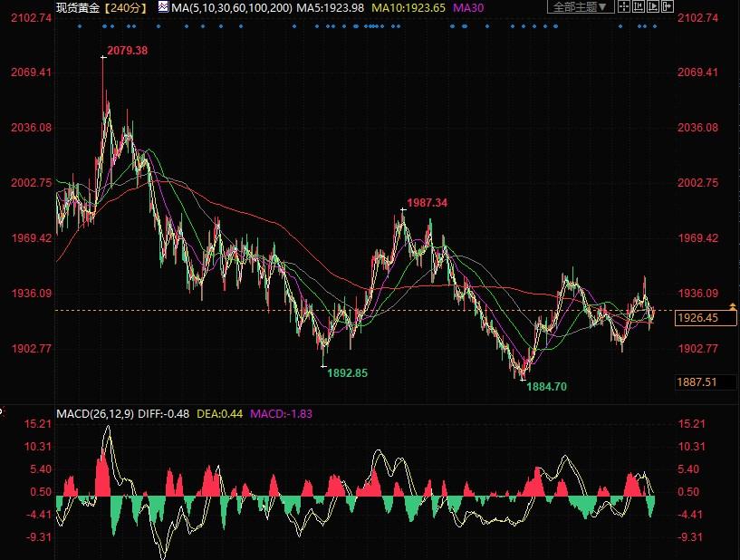The width and height of the screenshot is (740, 560).
Task: Click the 2079.38 peak price marker
Action: click(127, 51)
